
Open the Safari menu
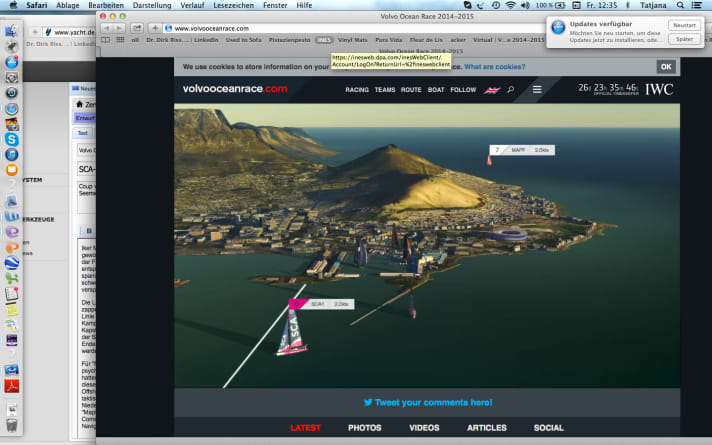pos(36,5)
